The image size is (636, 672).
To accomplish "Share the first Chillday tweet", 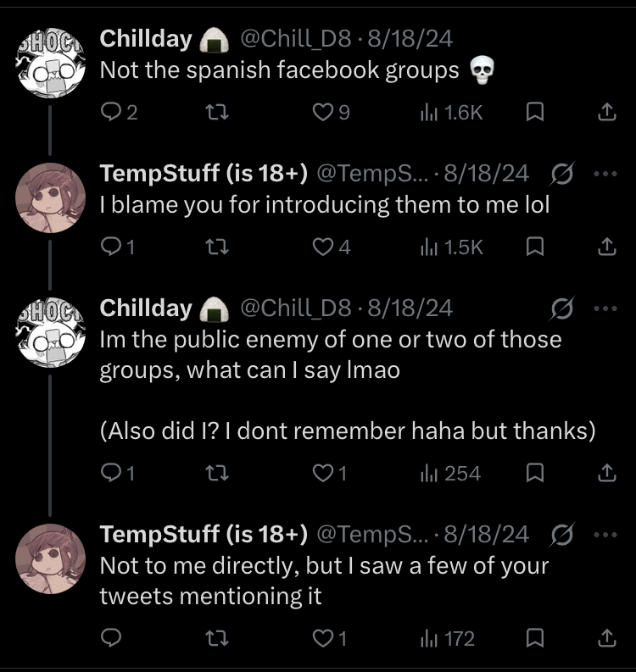I will coord(606,113).
